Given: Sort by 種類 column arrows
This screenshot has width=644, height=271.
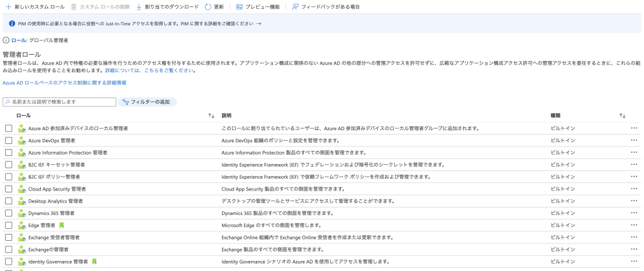Looking at the screenshot, I should point(622,116).
